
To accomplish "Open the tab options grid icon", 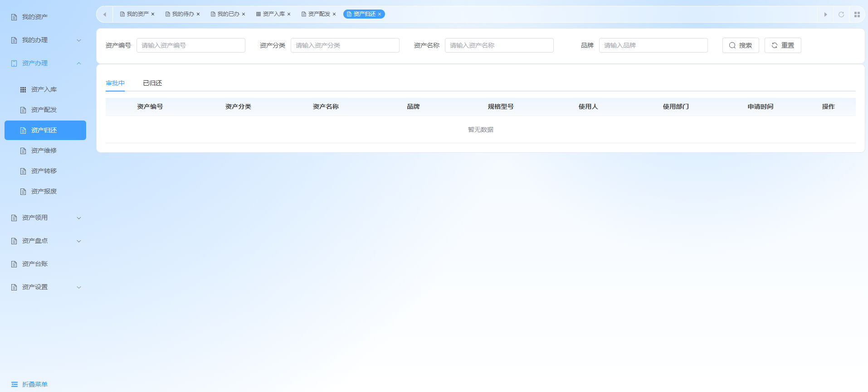I will pos(857,15).
